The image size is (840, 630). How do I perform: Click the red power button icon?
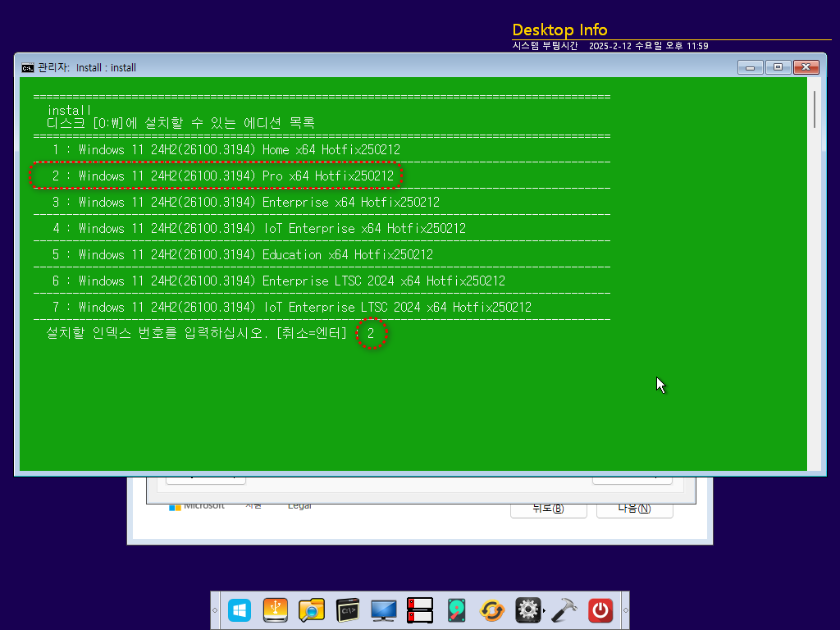(x=600, y=610)
